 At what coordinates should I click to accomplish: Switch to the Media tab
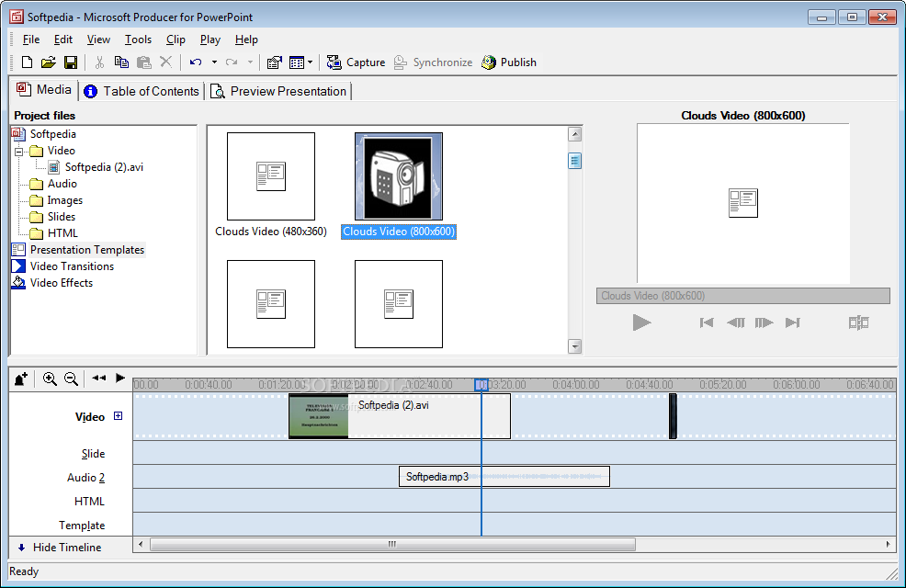point(44,89)
